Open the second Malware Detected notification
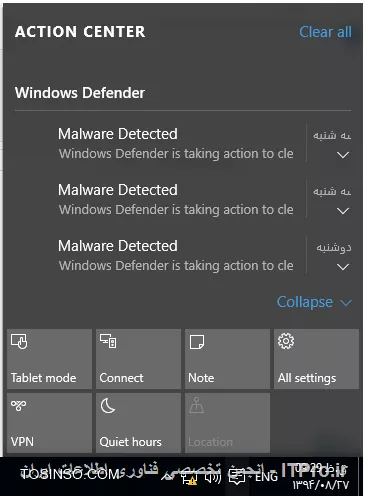This screenshot has height=496, width=368. pyautogui.click(x=176, y=199)
